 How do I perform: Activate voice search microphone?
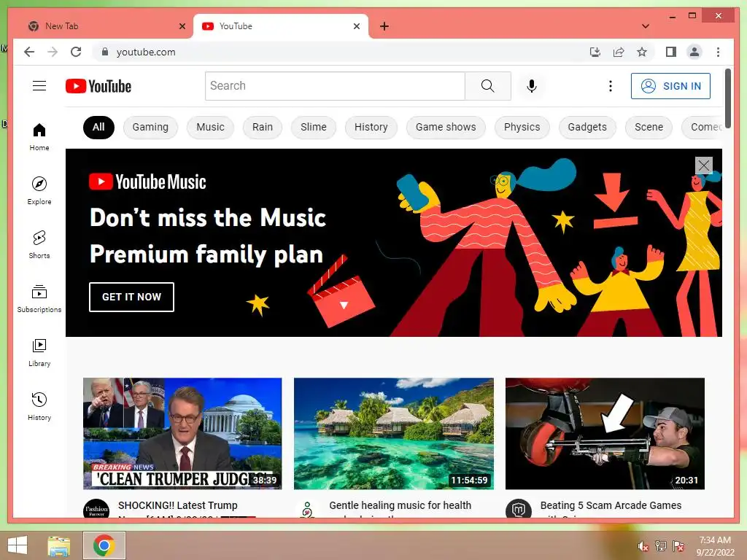(532, 86)
